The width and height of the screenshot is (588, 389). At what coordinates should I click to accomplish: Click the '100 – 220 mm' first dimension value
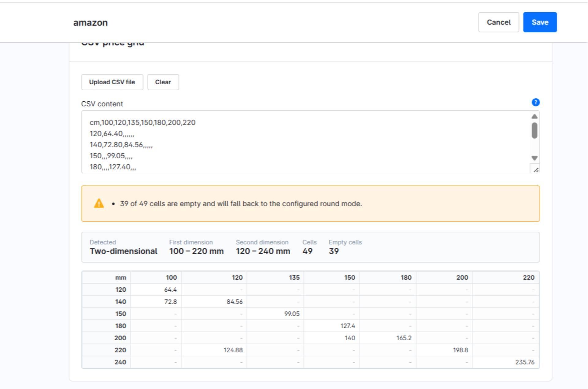pyautogui.click(x=196, y=251)
